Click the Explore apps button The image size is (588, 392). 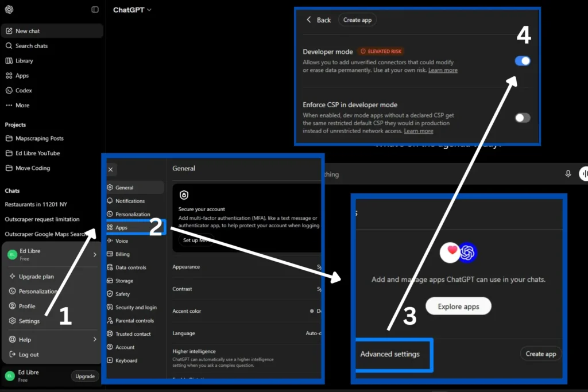(458, 306)
